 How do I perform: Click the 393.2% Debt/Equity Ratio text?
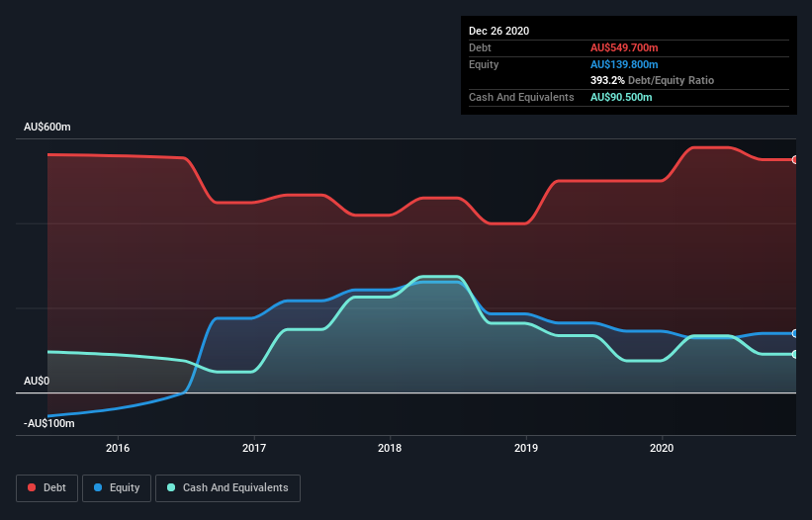(652, 81)
